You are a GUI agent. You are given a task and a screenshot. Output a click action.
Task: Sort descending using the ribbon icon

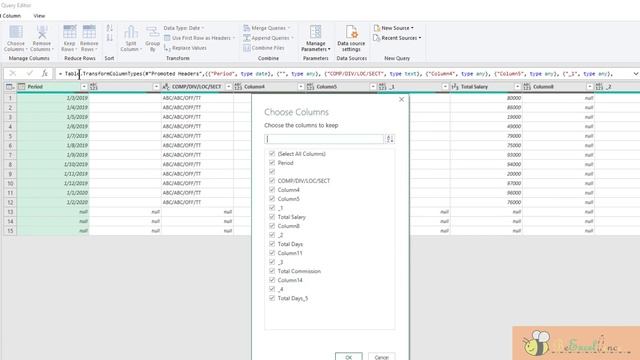click(x=109, y=38)
